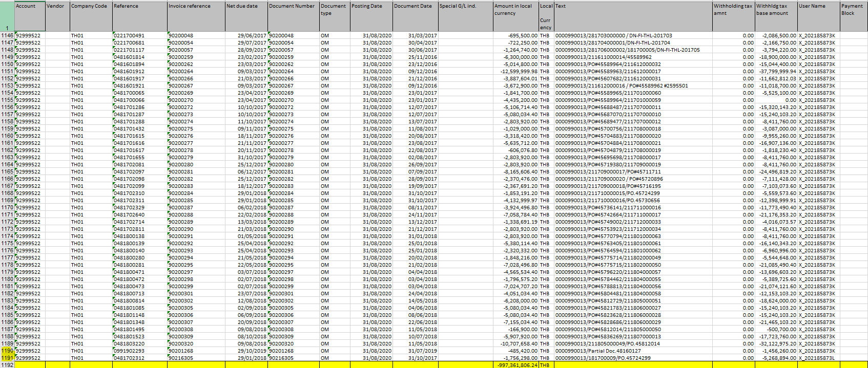
Task: Click Net due date 01/05/2018
Action: coord(246,236)
